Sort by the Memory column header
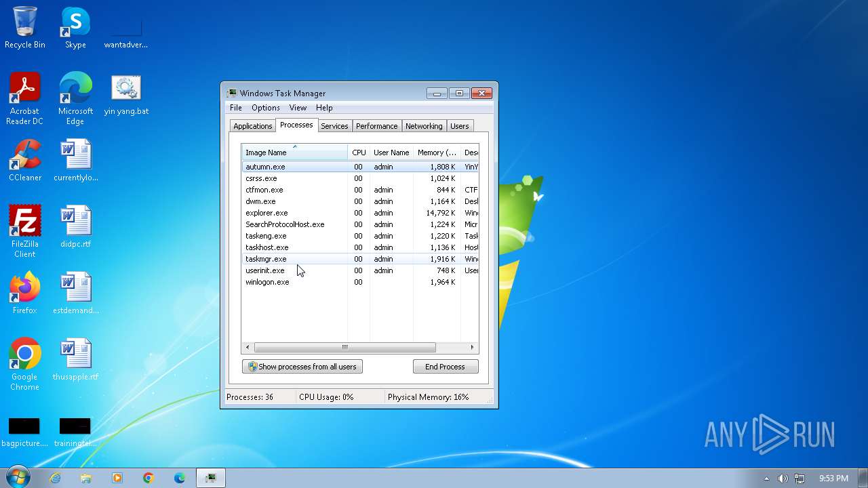The height and width of the screenshot is (488, 868). click(x=437, y=152)
